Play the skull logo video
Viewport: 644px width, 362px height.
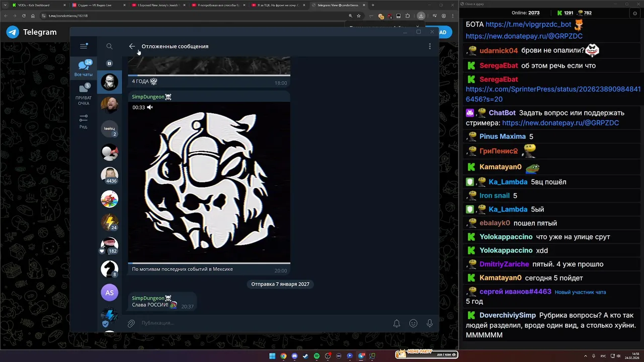pyautogui.click(x=209, y=183)
